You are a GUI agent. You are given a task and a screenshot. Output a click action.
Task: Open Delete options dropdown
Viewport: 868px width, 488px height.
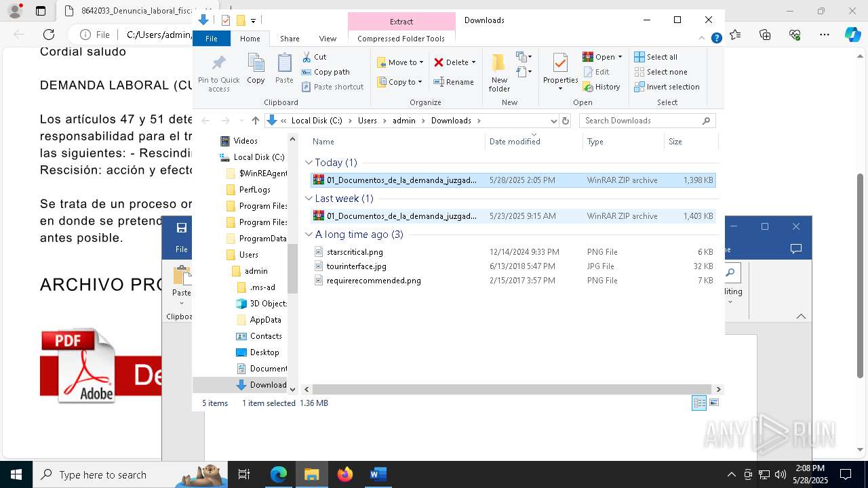tap(473, 62)
